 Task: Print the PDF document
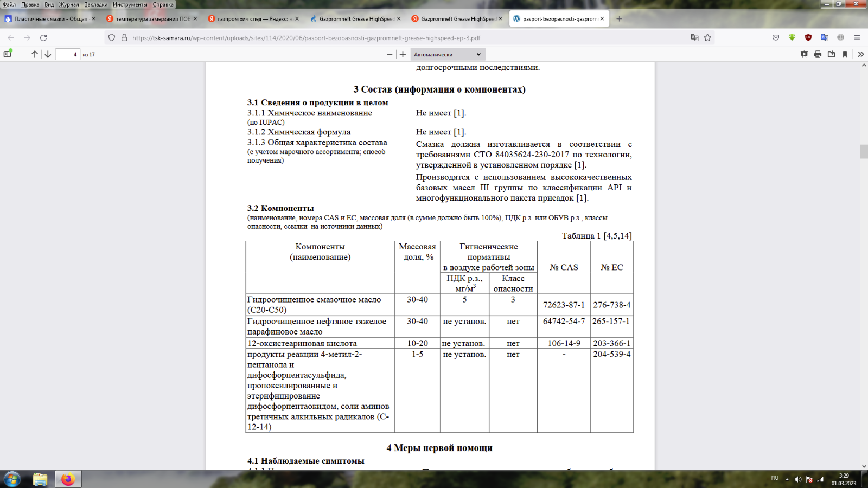[x=818, y=54]
